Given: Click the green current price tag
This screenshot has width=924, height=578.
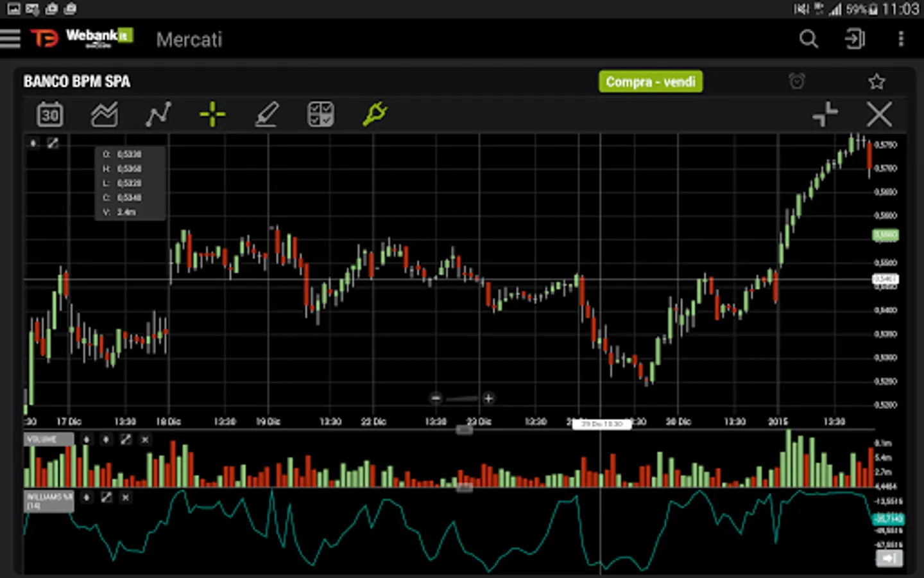Looking at the screenshot, I should click(886, 236).
